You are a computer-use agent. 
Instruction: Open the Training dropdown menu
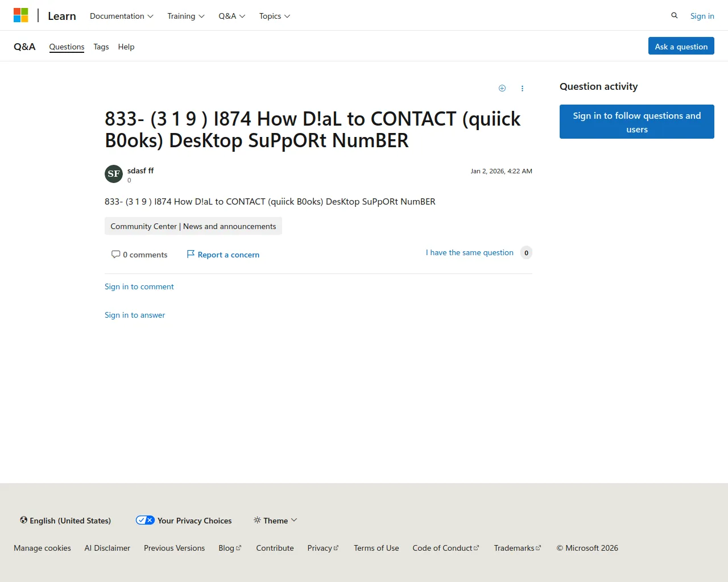tap(185, 16)
